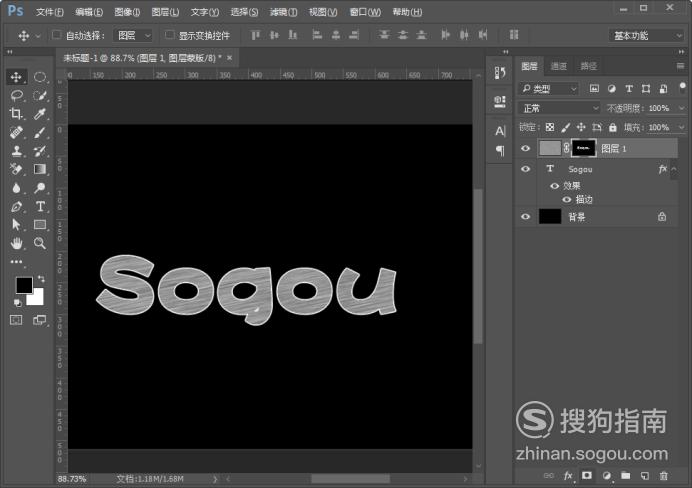Open the Character panel icon
Viewport: 692px width, 488px height.
[x=500, y=131]
